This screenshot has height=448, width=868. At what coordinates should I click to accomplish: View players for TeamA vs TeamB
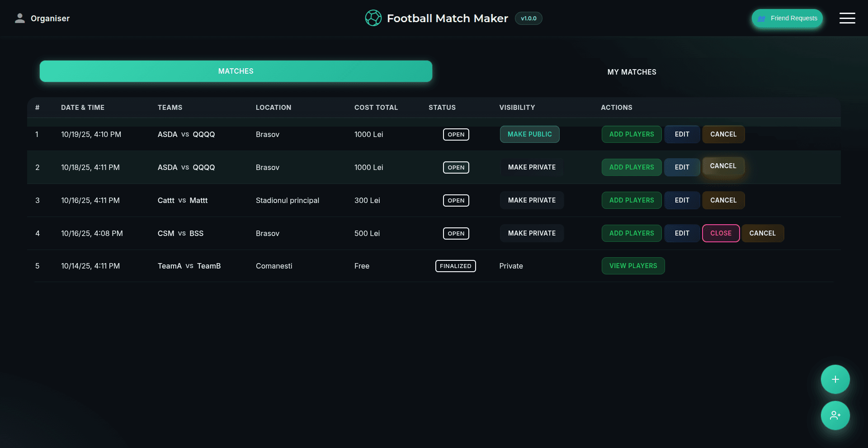point(633,266)
